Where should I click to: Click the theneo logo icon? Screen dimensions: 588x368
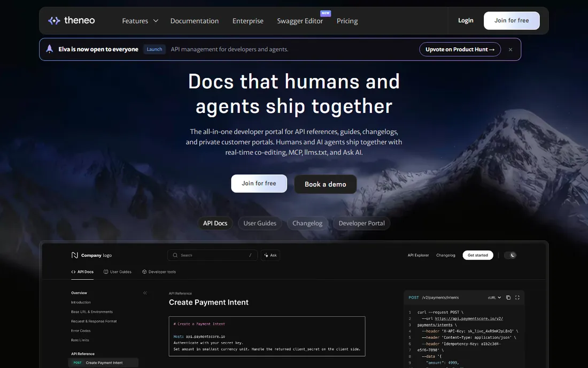(x=54, y=21)
